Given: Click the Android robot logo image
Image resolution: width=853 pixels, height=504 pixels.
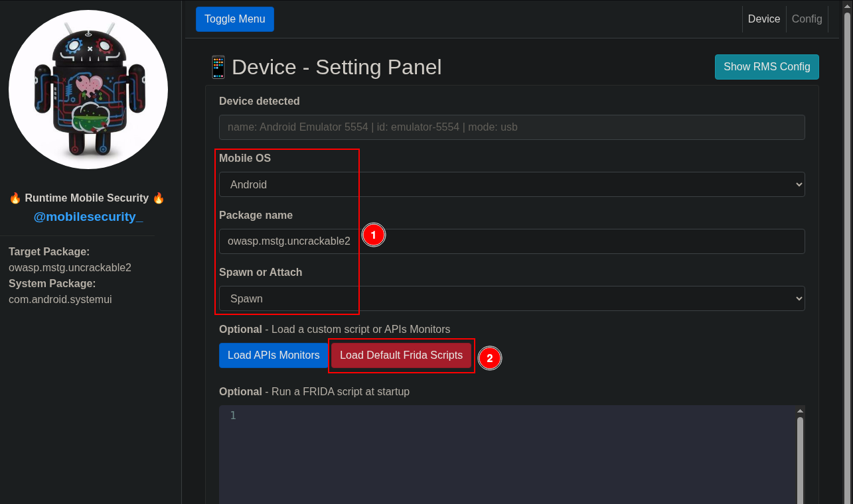Looking at the screenshot, I should coord(88,89).
